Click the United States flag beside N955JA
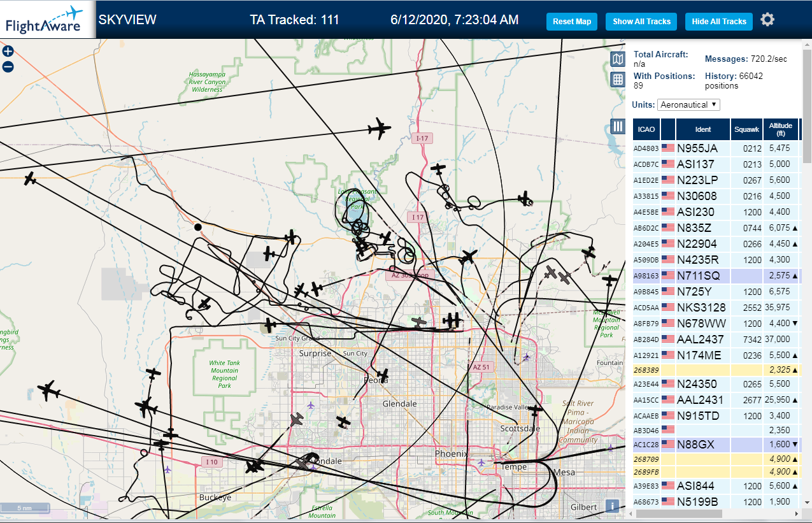This screenshot has width=812, height=523. pyautogui.click(x=668, y=148)
